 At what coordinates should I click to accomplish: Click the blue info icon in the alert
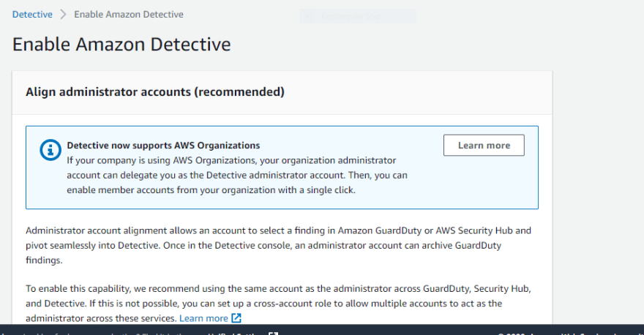click(50, 150)
